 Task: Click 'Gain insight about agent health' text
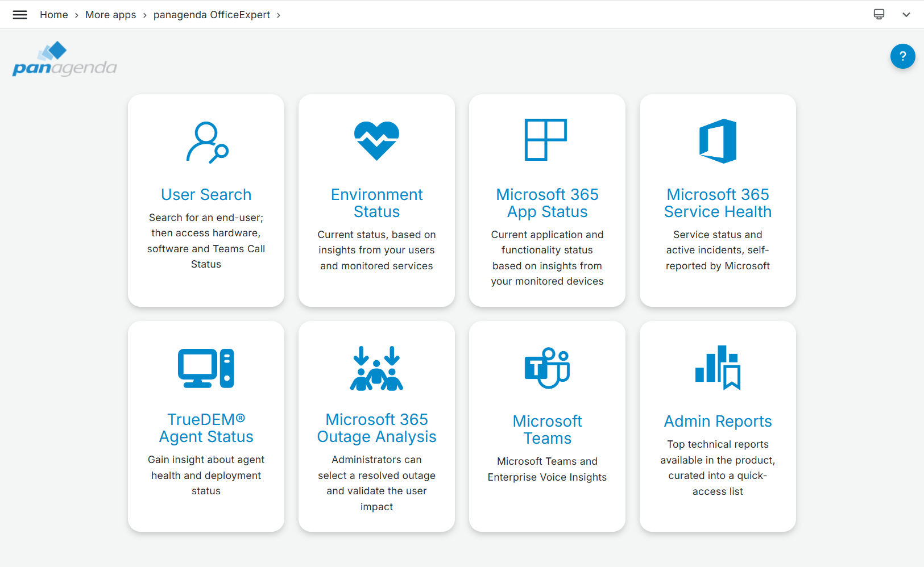point(206,475)
